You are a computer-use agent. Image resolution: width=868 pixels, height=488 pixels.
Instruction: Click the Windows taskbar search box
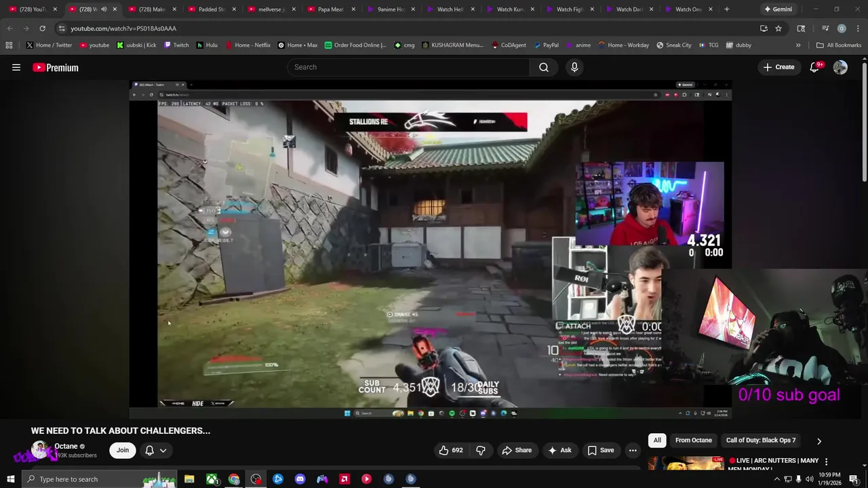click(99, 479)
